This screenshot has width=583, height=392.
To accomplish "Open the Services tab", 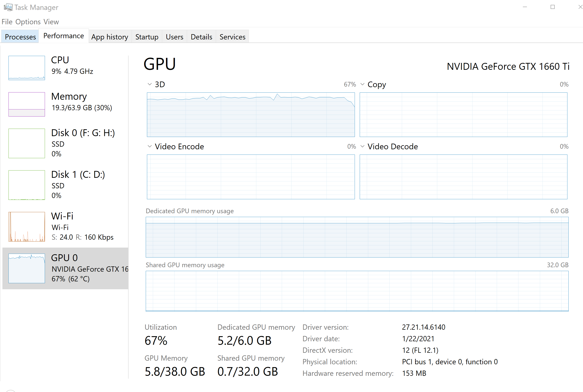I will pyautogui.click(x=232, y=36).
